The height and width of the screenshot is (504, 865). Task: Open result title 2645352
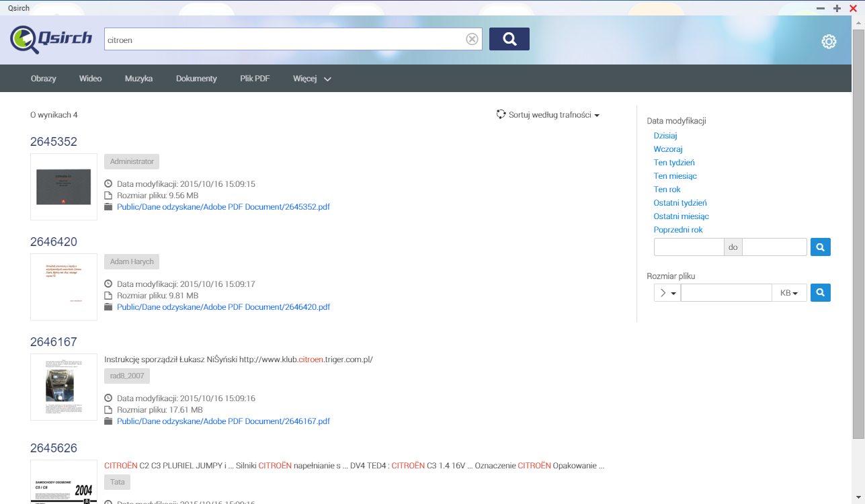point(54,142)
